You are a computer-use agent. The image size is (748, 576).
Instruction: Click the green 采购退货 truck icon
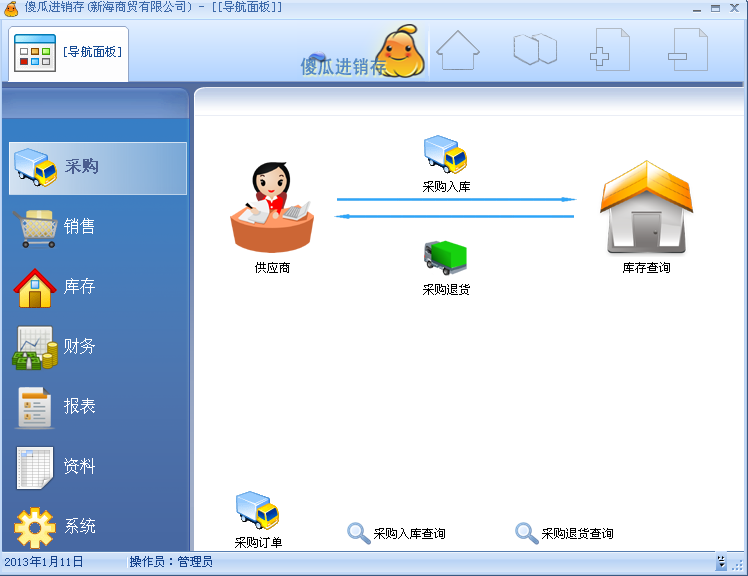[445, 258]
